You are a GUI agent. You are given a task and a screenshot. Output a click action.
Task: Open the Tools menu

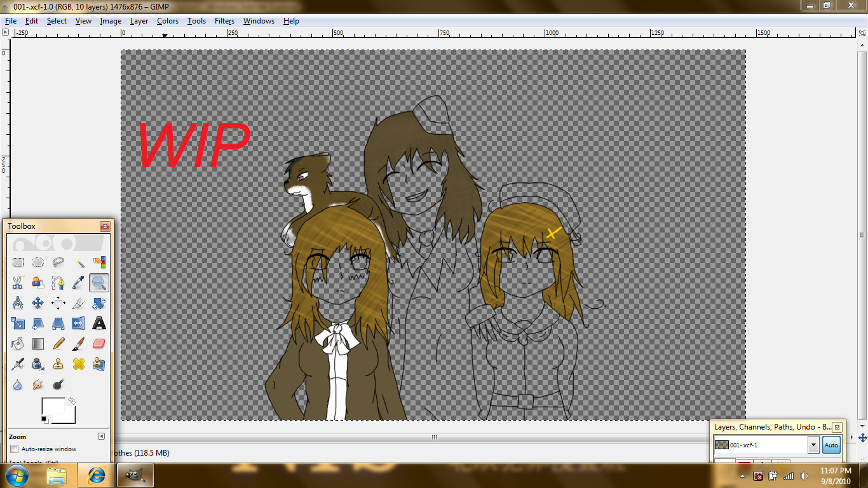pos(196,21)
